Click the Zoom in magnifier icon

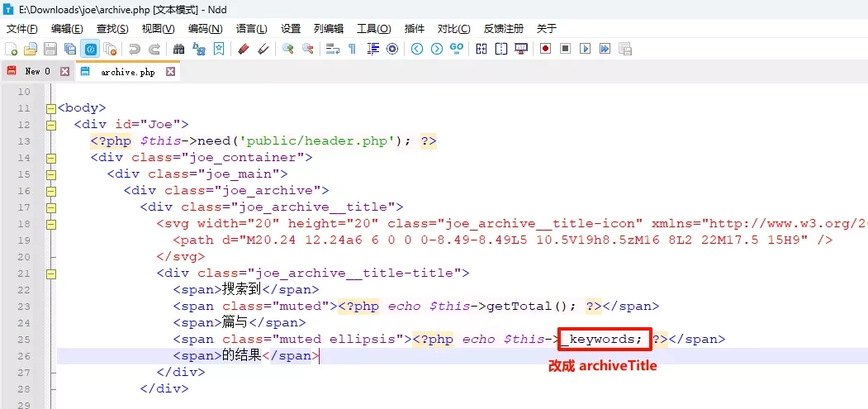287,50
